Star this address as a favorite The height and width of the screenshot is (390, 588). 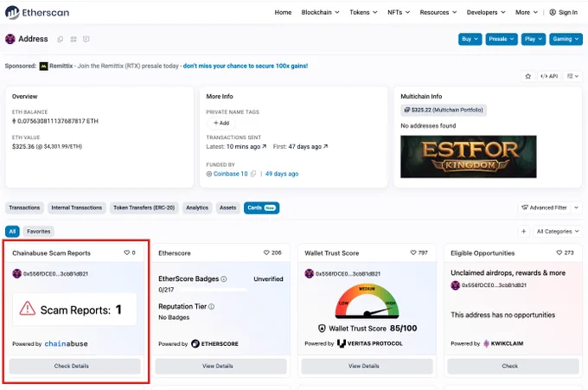pyautogui.click(x=528, y=76)
